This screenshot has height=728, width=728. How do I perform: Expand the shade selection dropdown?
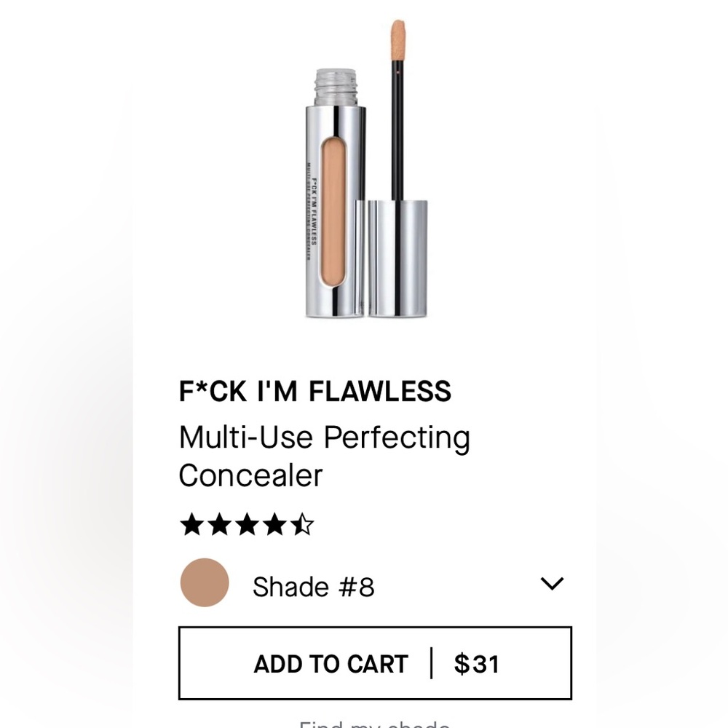[x=553, y=582]
